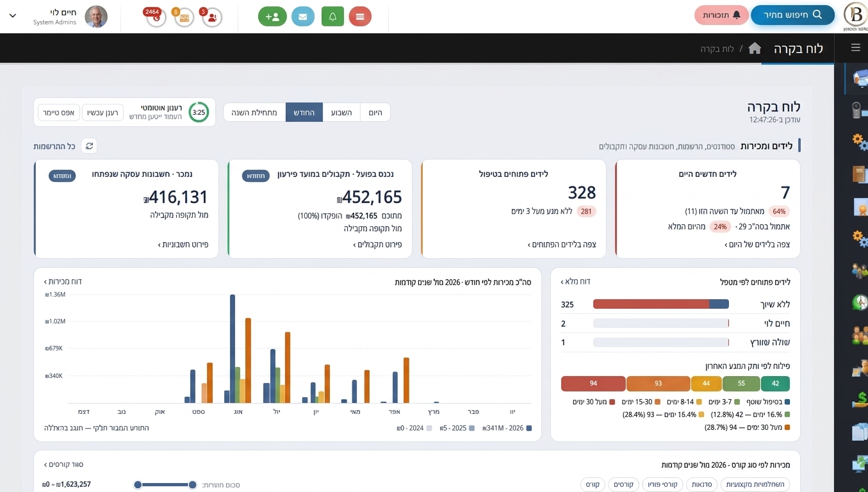Viewport: 868px width, 492px height.
Task: Open the תזכורות reminders button
Action: click(721, 15)
